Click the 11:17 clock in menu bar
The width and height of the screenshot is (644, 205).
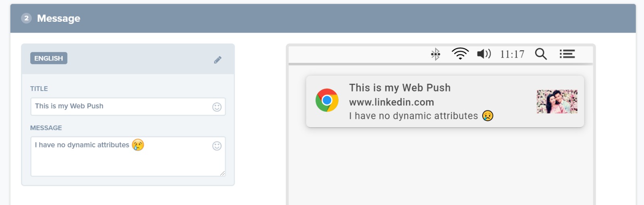click(x=512, y=54)
